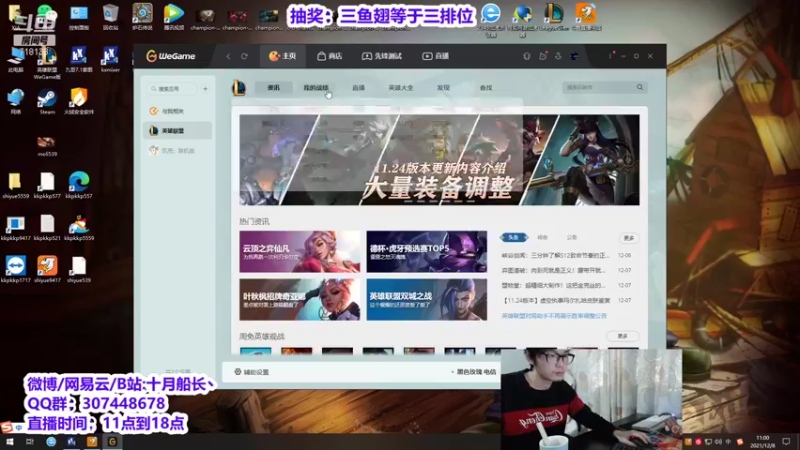Open the messages icon with red dot
The height and width of the screenshot is (450, 800).
pyautogui.click(x=543, y=56)
